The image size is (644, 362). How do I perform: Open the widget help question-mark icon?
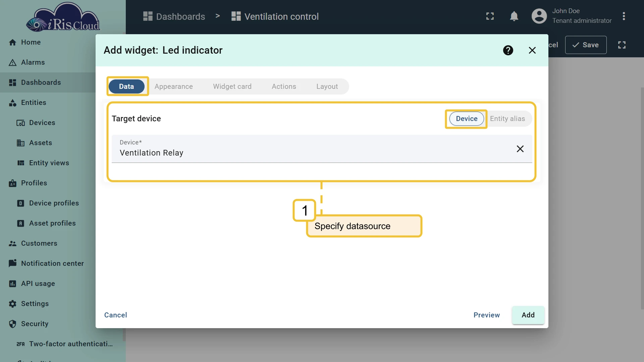[x=508, y=50]
